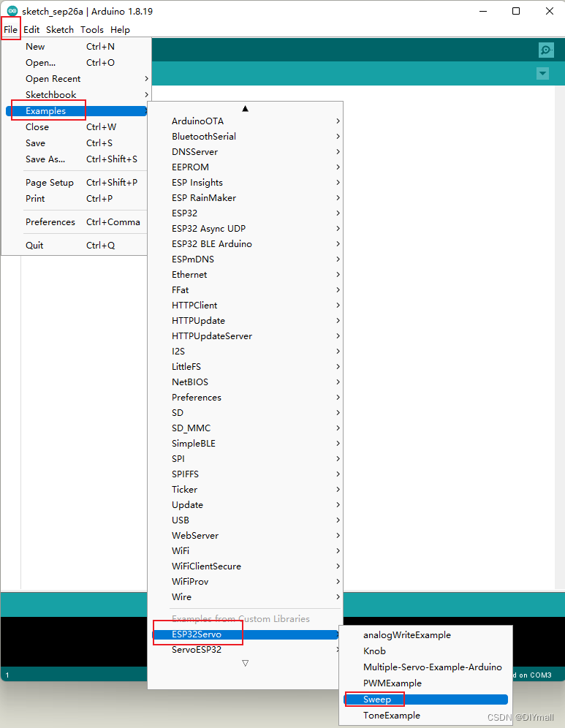The height and width of the screenshot is (728, 565).
Task: Choose Save from the File menu
Action: coord(77,143)
